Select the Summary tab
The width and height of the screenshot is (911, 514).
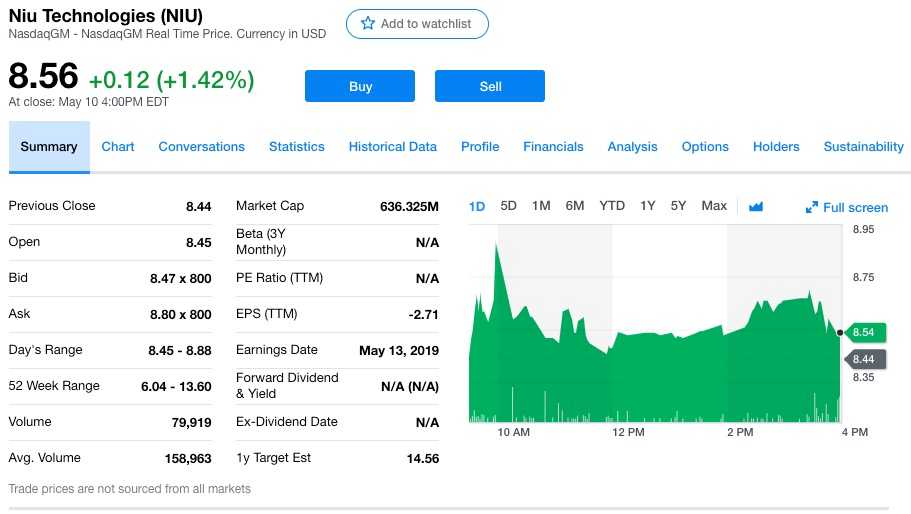coord(49,147)
